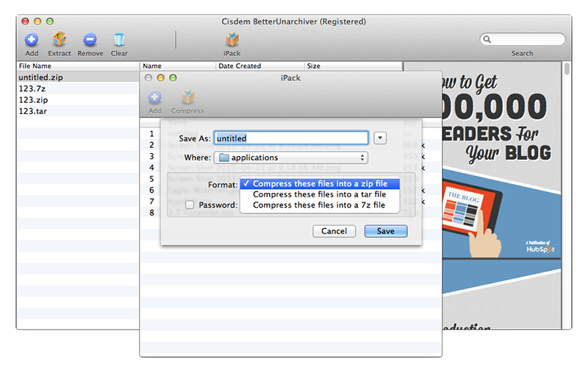The height and width of the screenshot is (368, 588).
Task: Select 123.7z in the file list
Action: point(78,88)
